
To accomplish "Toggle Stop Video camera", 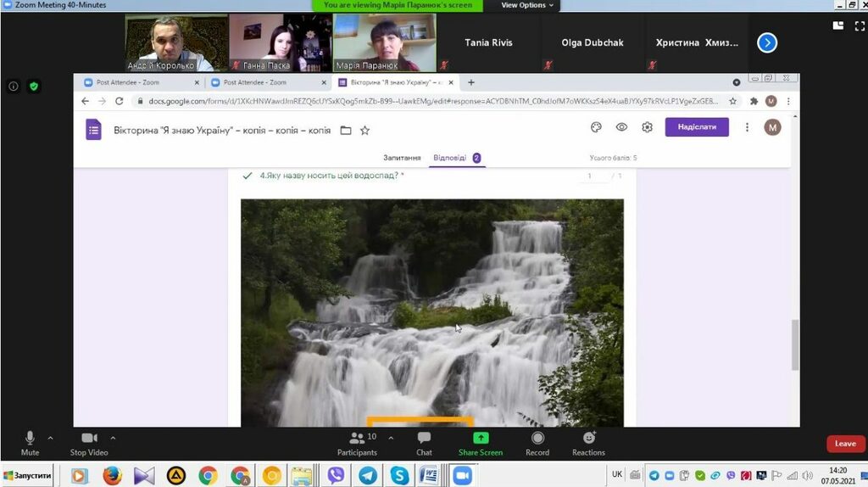I will tap(88, 442).
